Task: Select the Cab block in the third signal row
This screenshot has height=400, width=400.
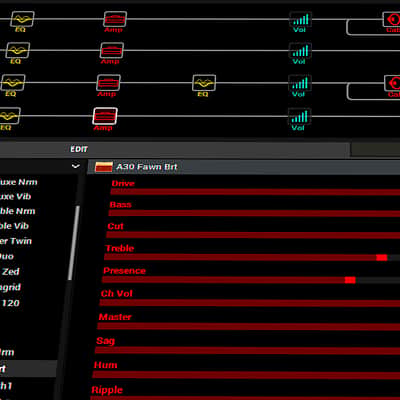Action: click(393, 83)
